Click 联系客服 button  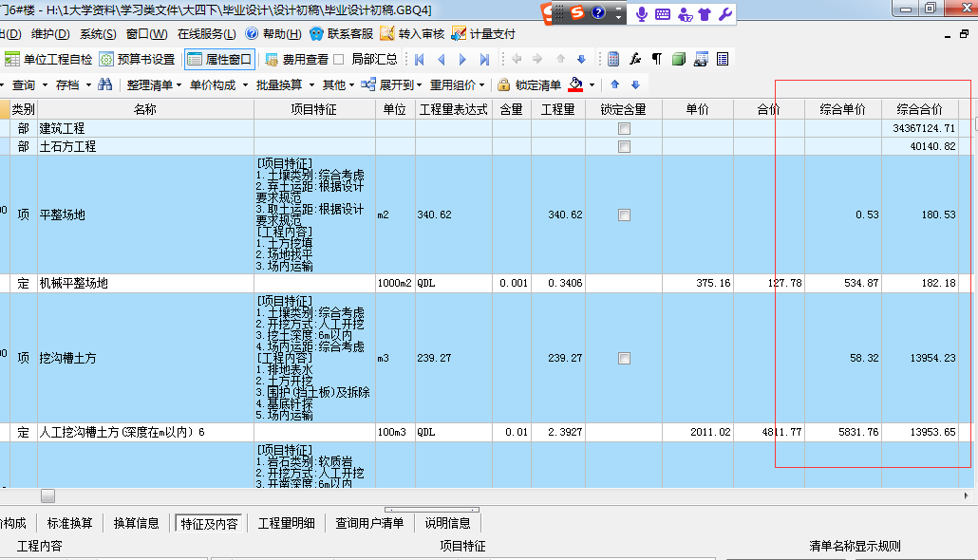[341, 33]
